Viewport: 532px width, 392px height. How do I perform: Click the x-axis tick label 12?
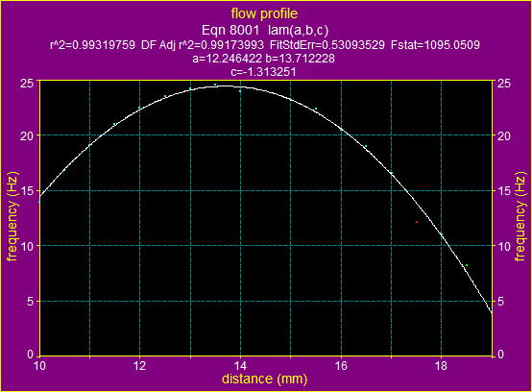point(139,366)
